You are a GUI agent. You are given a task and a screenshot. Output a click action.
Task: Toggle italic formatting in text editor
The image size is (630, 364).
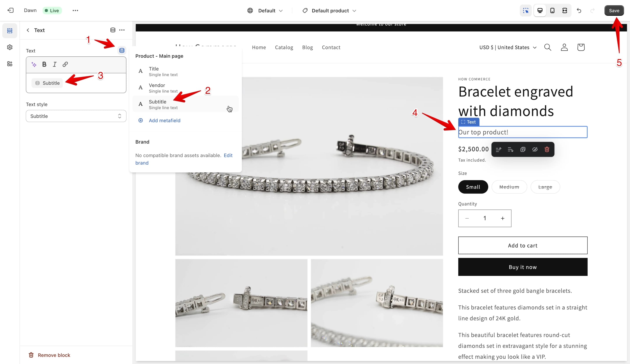tap(55, 64)
